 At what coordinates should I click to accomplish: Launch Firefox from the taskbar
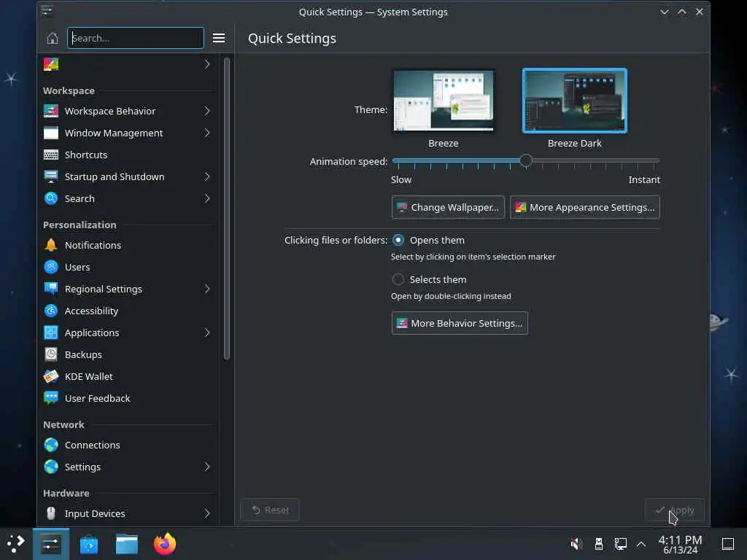[x=165, y=544]
